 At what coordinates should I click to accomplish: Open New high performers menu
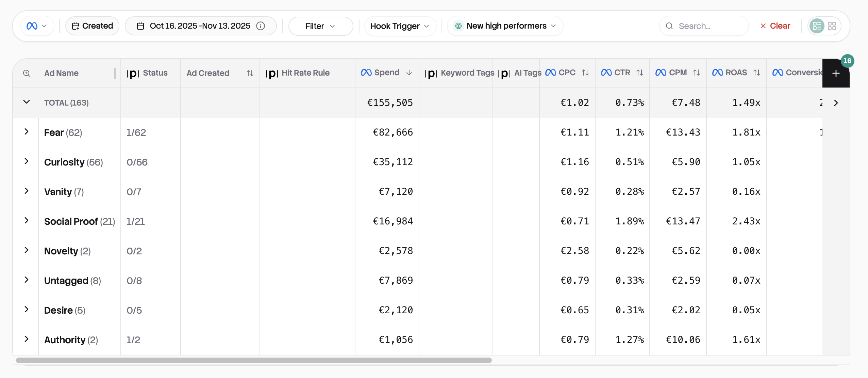[505, 26]
